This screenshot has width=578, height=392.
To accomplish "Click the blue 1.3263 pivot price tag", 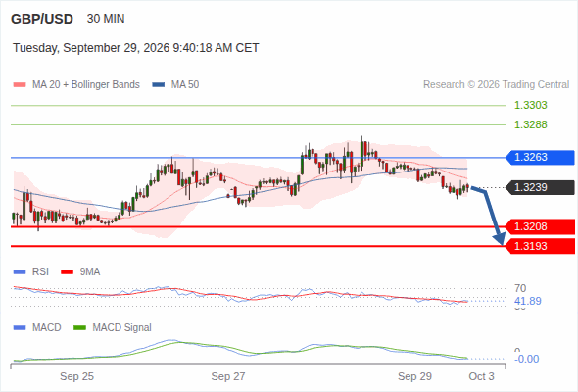I will click(541, 158).
